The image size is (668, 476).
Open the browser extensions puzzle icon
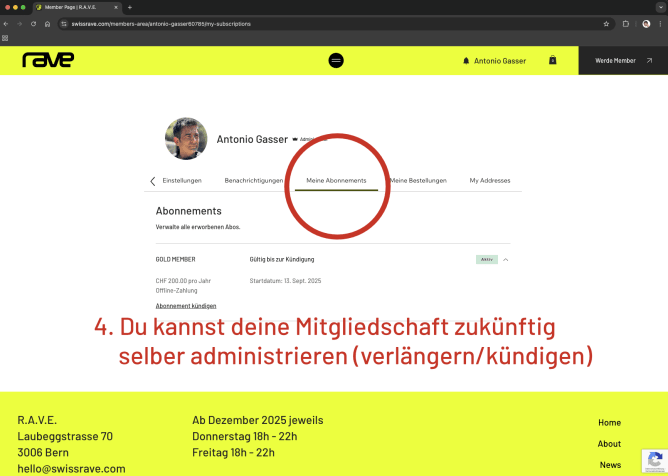625,24
